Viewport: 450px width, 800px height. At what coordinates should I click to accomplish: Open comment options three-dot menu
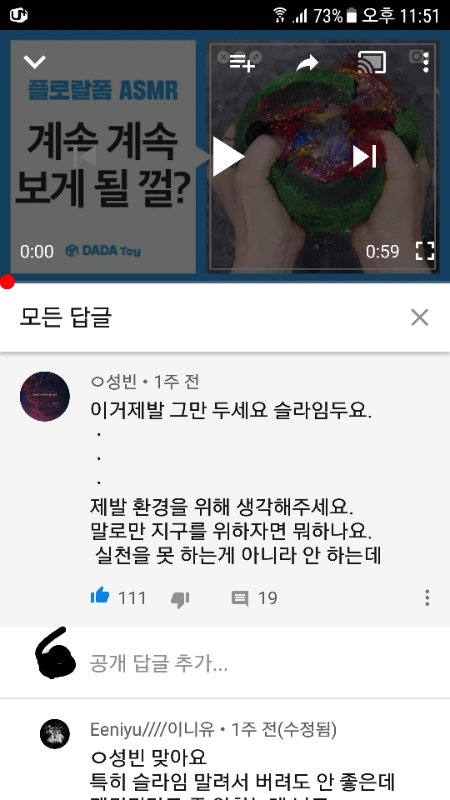tap(427, 597)
